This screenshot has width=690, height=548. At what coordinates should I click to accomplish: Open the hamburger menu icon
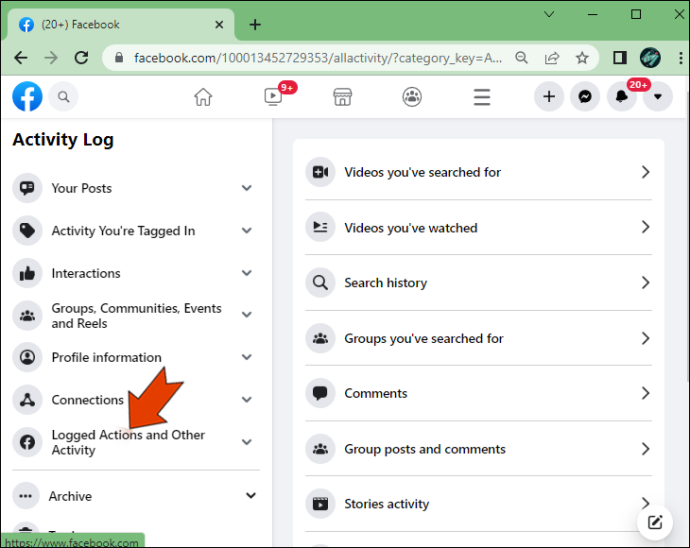tap(482, 97)
